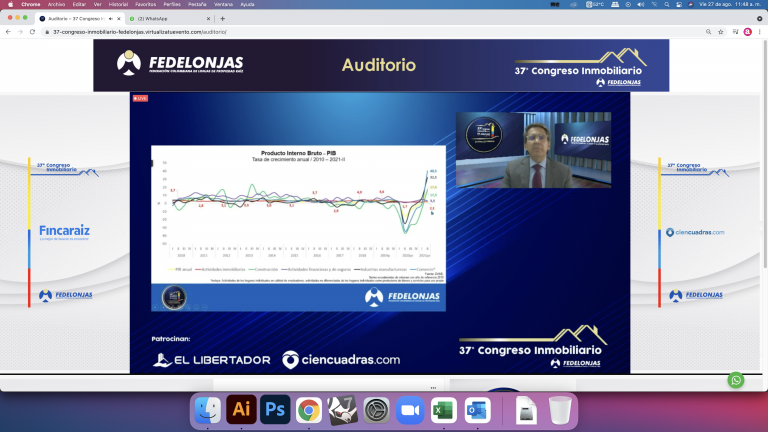Open Google Chrome from the dock
Image resolution: width=768 pixels, height=432 pixels.
tap(309, 410)
